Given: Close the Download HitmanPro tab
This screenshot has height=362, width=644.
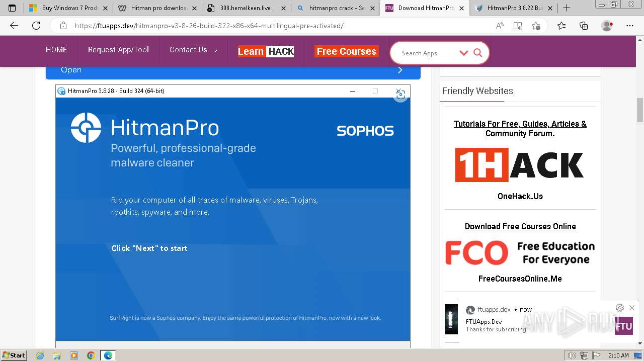Looking at the screenshot, I should point(461,8).
